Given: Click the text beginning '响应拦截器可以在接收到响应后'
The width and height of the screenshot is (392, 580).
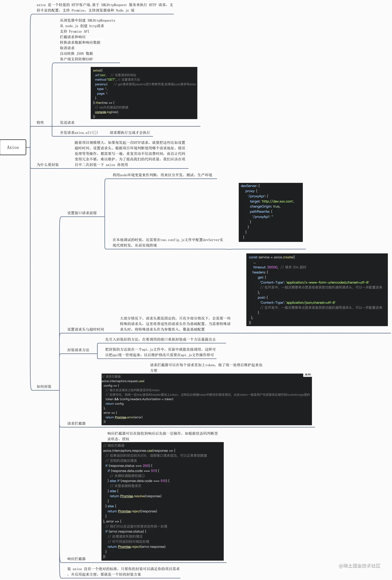Looking at the screenshot, I should click(x=163, y=436).
